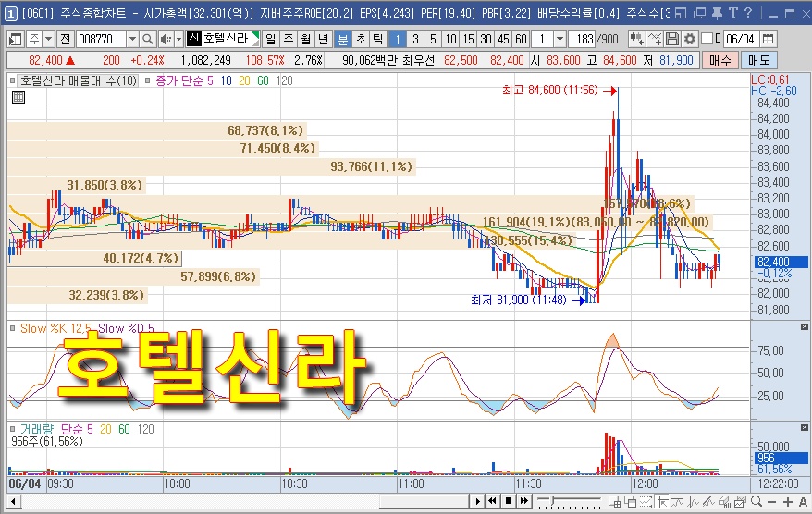Click the 3D bar volume icon
Screen dimensions: 812x514
pos(724,501)
